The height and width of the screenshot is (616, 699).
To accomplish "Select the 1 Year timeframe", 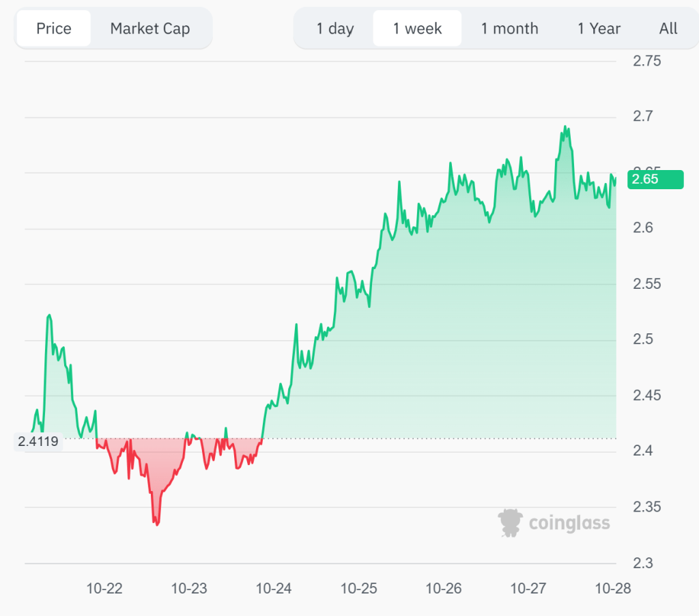I will coord(598,28).
